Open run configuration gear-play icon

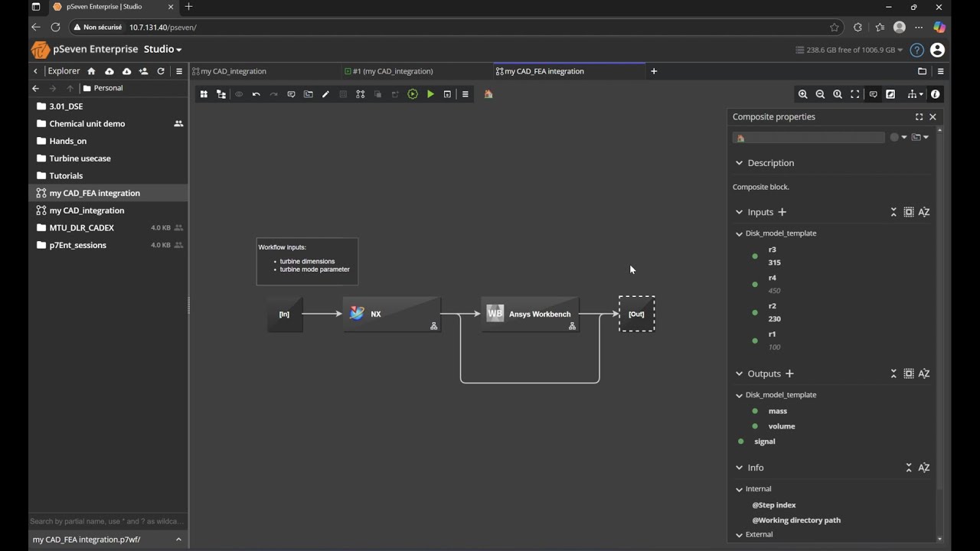(x=413, y=94)
